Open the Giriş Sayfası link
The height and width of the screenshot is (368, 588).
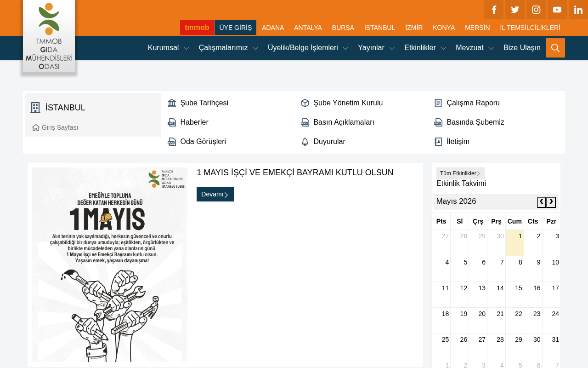point(60,127)
